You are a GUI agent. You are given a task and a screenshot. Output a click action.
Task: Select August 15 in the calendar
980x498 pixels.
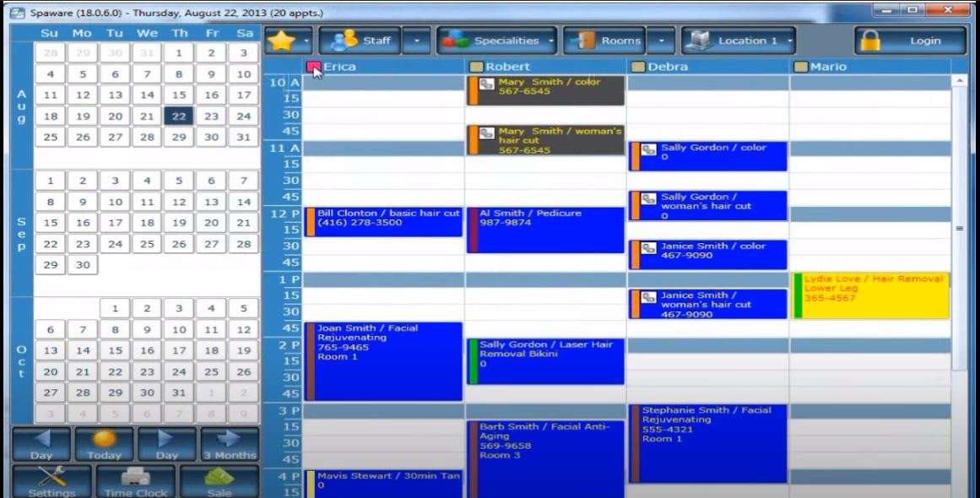180,95
